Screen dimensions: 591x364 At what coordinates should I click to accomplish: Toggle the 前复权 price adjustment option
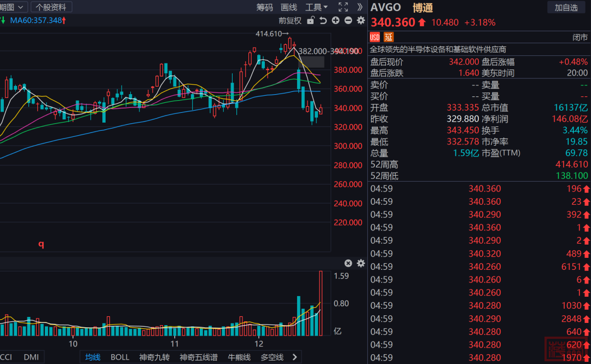click(289, 21)
